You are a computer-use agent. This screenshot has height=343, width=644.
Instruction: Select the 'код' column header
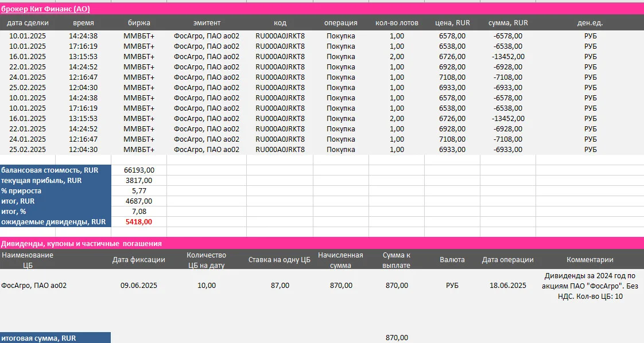280,23
